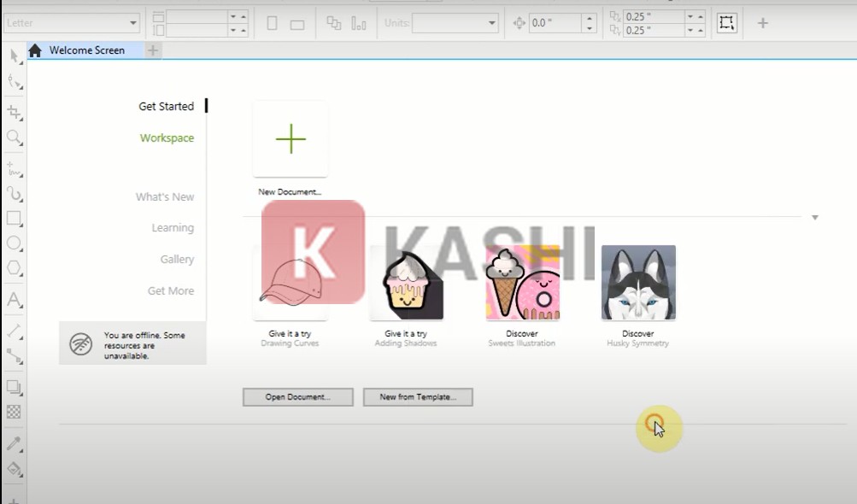Click the Interactive Fill bucket tool
The width and height of the screenshot is (857, 504).
pos(14,469)
